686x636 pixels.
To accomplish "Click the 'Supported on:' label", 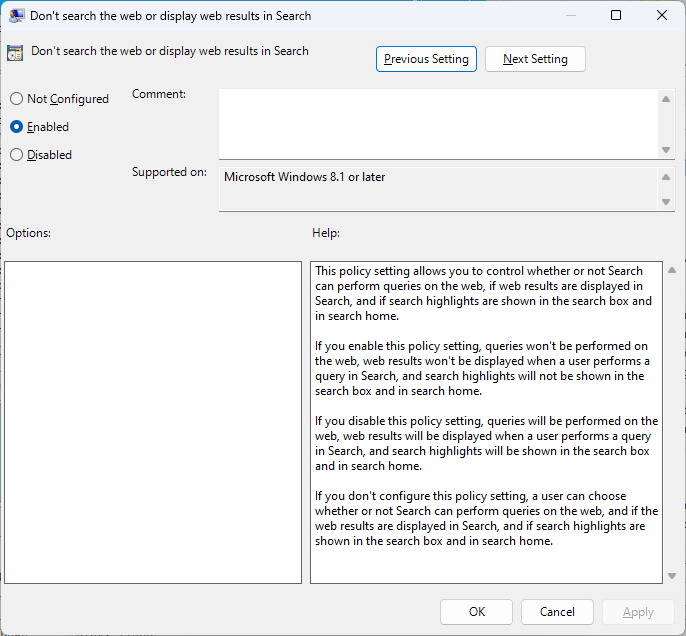I will [169, 172].
